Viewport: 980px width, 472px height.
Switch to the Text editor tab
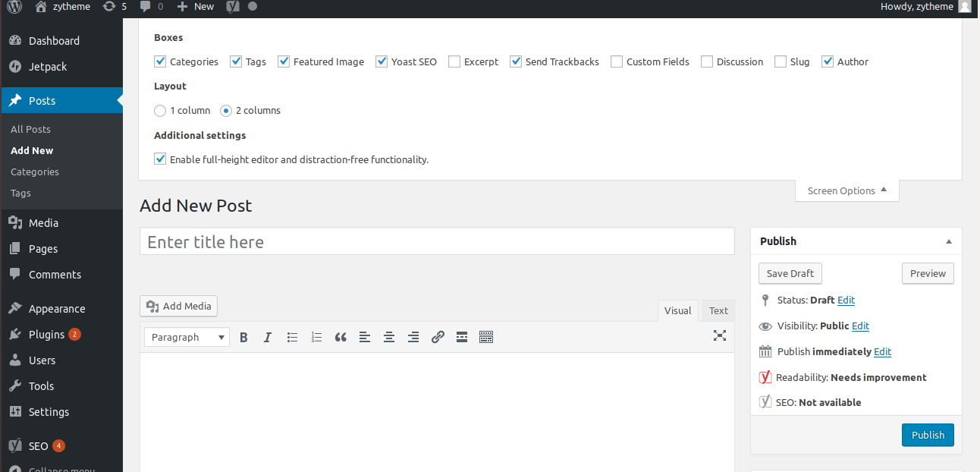718,310
